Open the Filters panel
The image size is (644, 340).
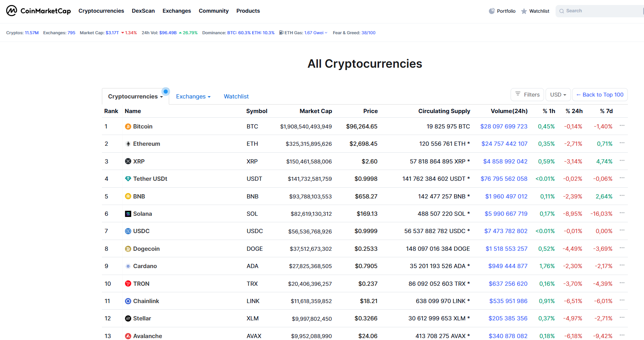coord(527,95)
